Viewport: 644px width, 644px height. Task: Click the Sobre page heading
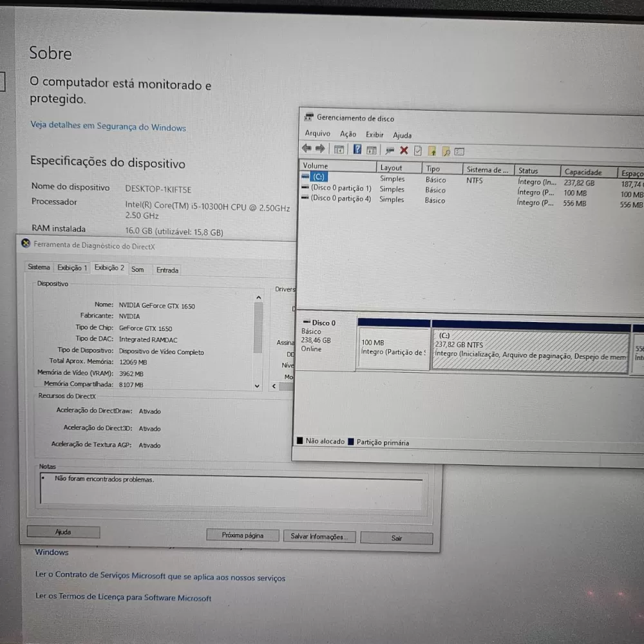[x=50, y=53]
